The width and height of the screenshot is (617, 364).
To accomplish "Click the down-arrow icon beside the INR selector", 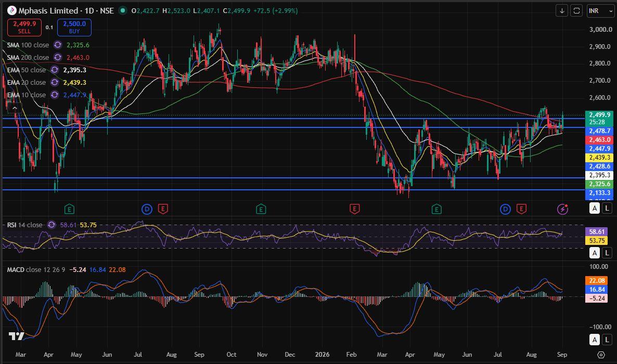I will coord(562,10).
